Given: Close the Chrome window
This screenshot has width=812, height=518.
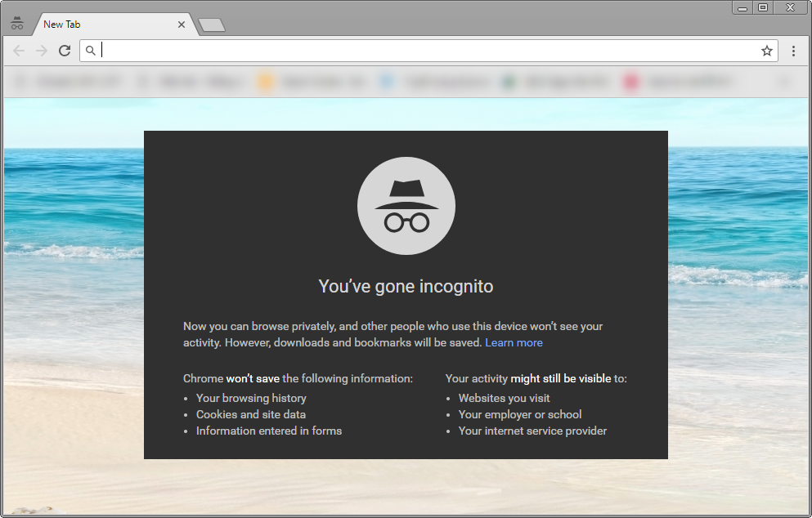Looking at the screenshot, I should click(790, 7).
